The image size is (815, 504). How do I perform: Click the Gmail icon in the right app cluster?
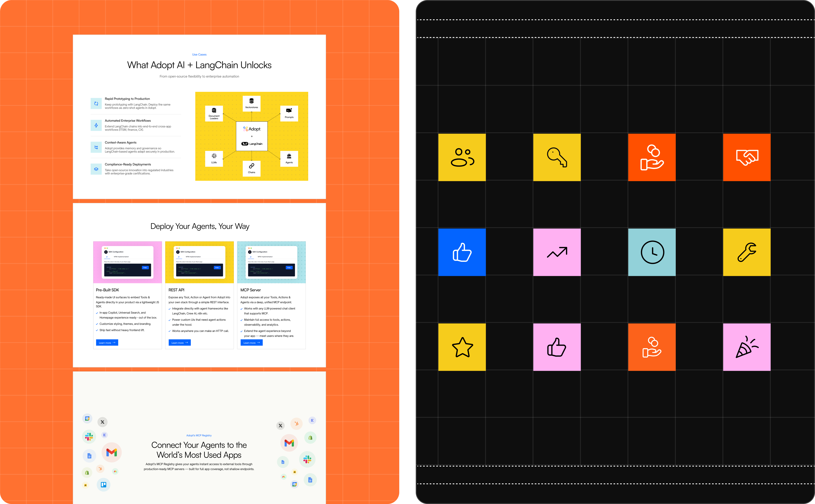tap(289, 443)
